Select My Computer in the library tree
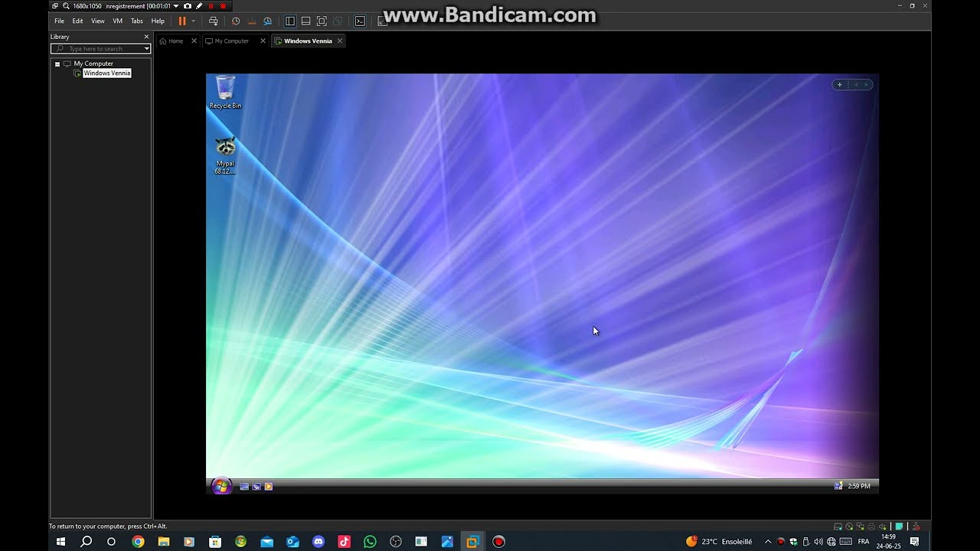The height and width of the screenshot is (551, 980). 93,64
